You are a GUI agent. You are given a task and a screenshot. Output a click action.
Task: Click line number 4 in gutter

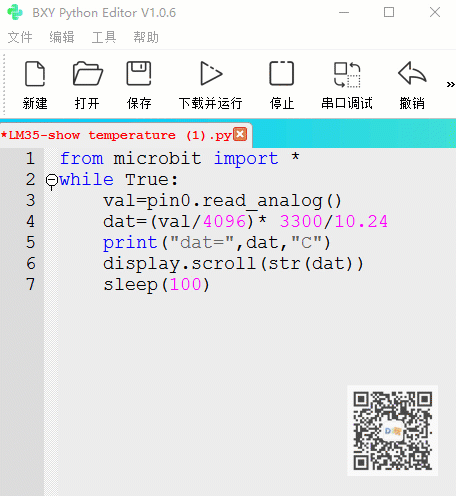tap(30, 221)
